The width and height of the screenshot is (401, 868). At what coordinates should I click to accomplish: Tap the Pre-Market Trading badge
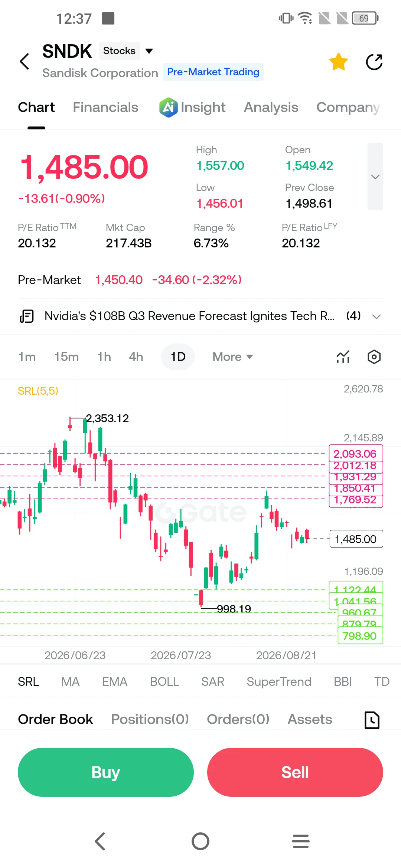click(213, 72)
